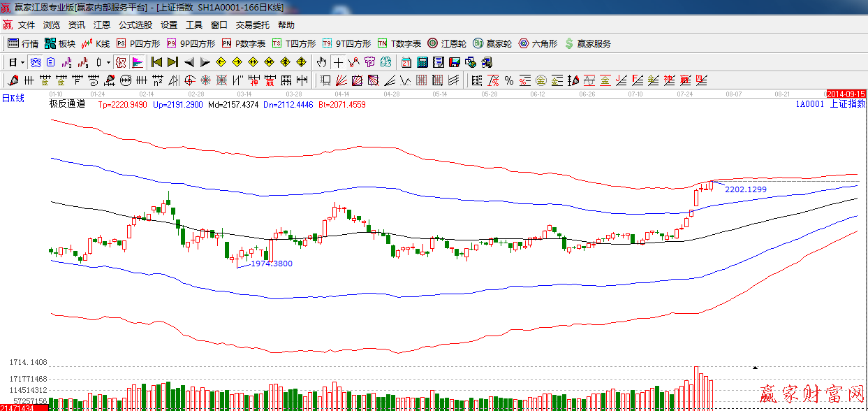Open the candle style dropdown arrow

pyautogui.click(x=108, y=62)
